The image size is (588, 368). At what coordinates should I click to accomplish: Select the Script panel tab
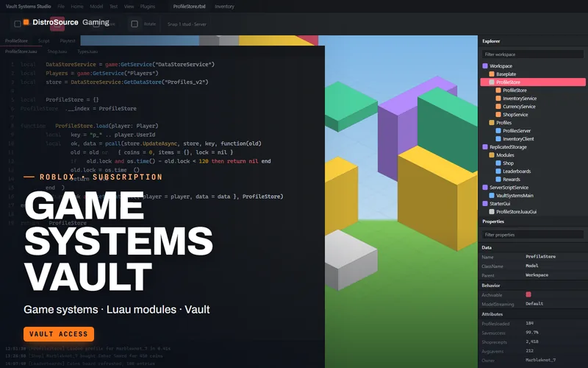[x=43, y=41]
